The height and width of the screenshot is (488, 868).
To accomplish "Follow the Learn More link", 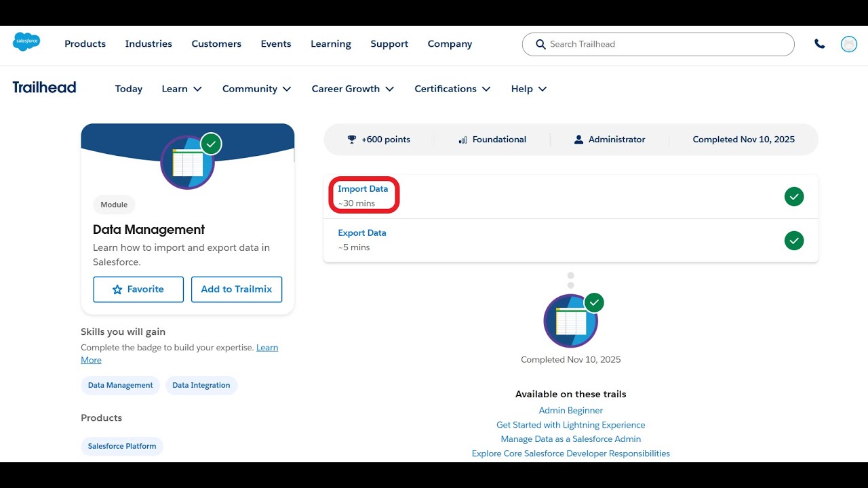I will click(267, 348).
